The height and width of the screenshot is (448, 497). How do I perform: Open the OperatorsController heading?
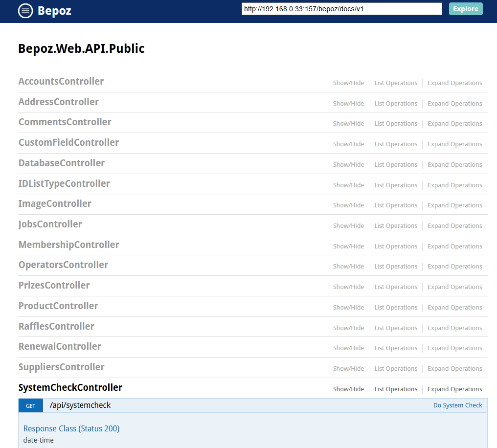63,265
